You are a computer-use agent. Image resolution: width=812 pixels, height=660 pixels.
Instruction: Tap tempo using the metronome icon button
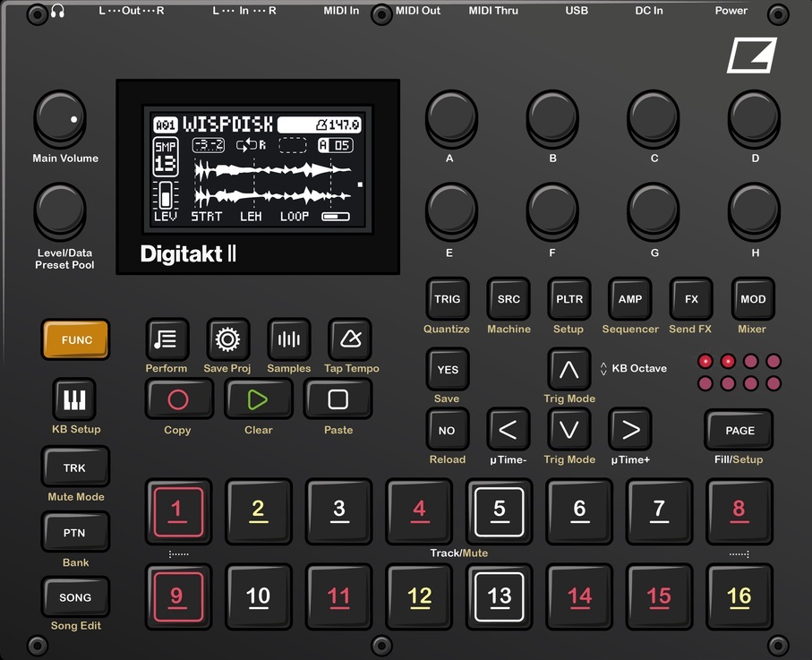[350, 339]
